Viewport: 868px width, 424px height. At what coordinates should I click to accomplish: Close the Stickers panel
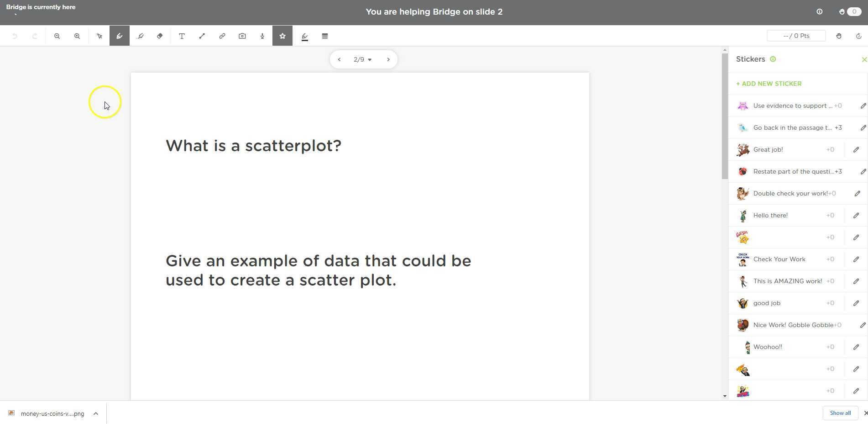(x=864, y=59)
